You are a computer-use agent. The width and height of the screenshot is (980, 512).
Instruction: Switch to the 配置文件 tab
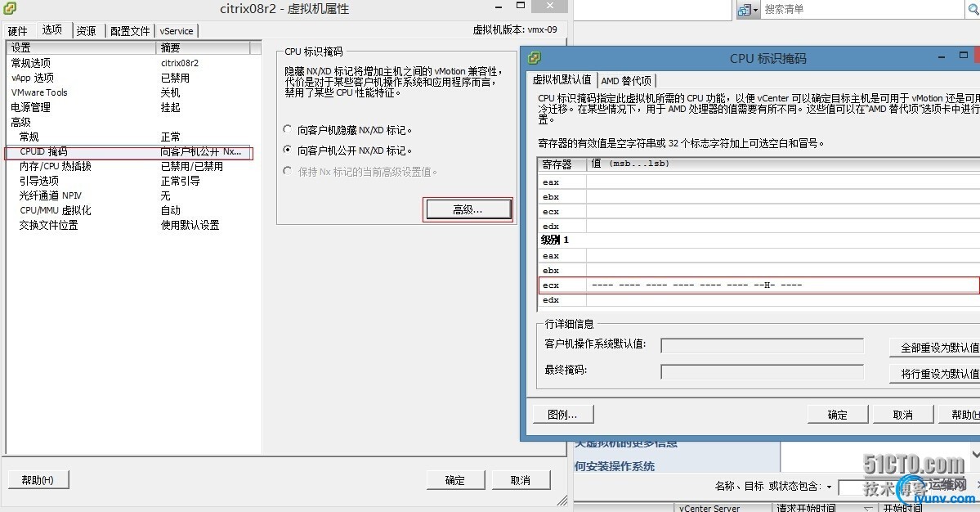[x=130, y=30]
